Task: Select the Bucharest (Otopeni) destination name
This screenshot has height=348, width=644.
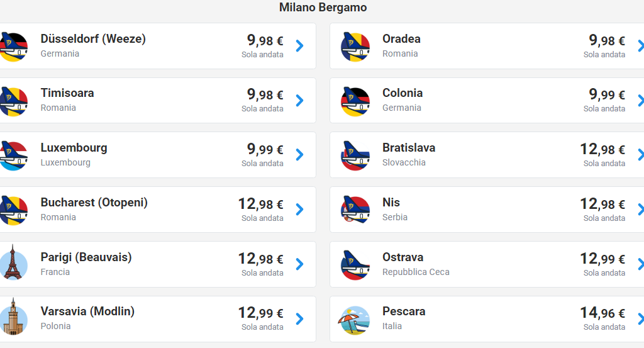Action: [x=94, y=203]
